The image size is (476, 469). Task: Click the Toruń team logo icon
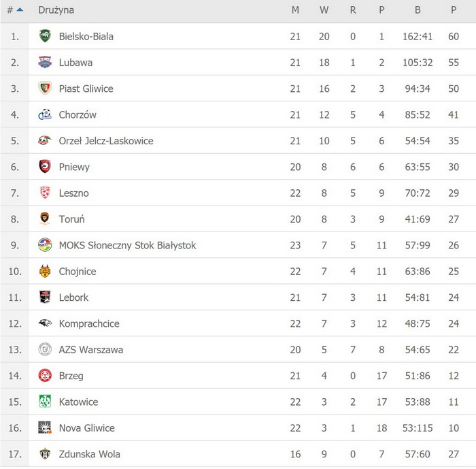(45, 219)
